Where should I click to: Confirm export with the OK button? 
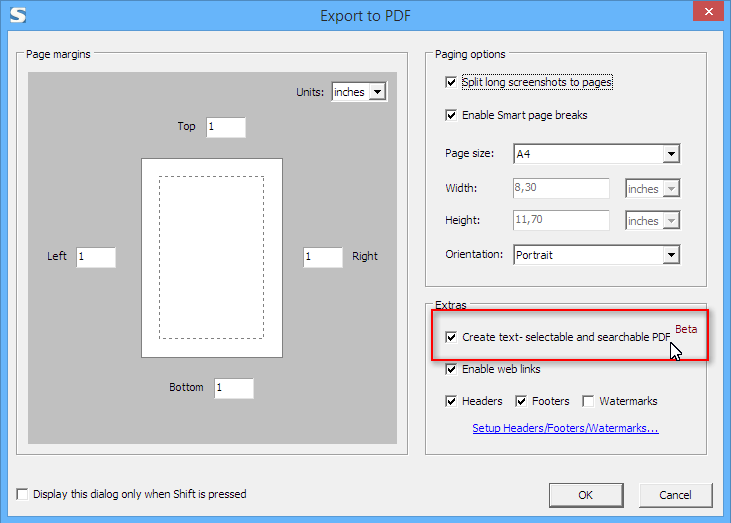tap(586, 495)
